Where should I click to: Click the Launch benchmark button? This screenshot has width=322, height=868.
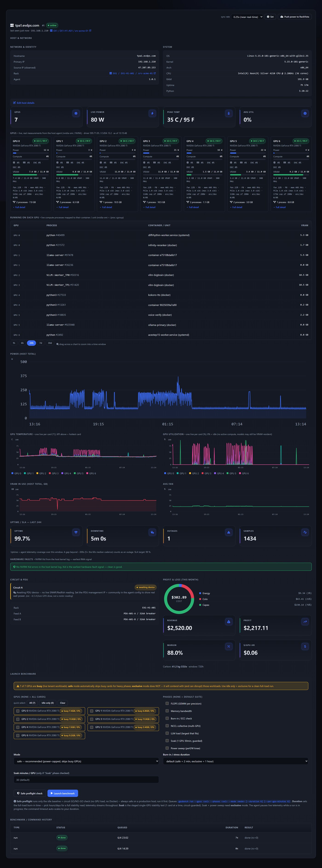63,793
